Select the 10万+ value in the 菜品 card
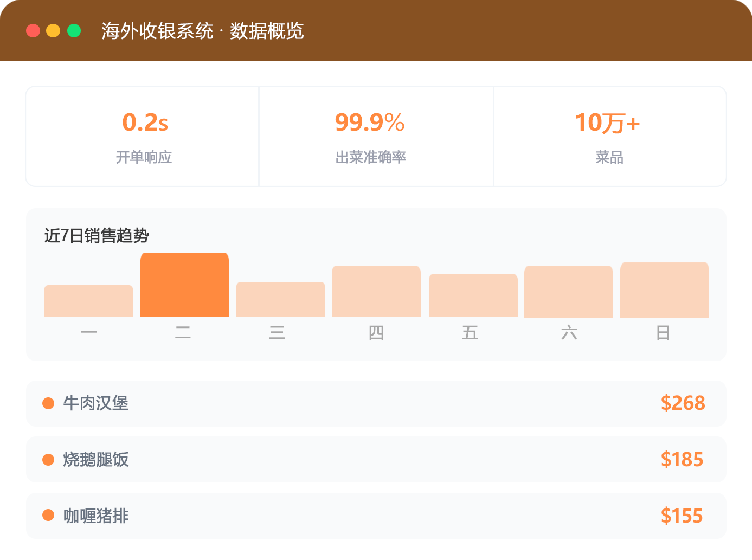The height and width of the screenshot is (560, 752). [x=607, y=123]
